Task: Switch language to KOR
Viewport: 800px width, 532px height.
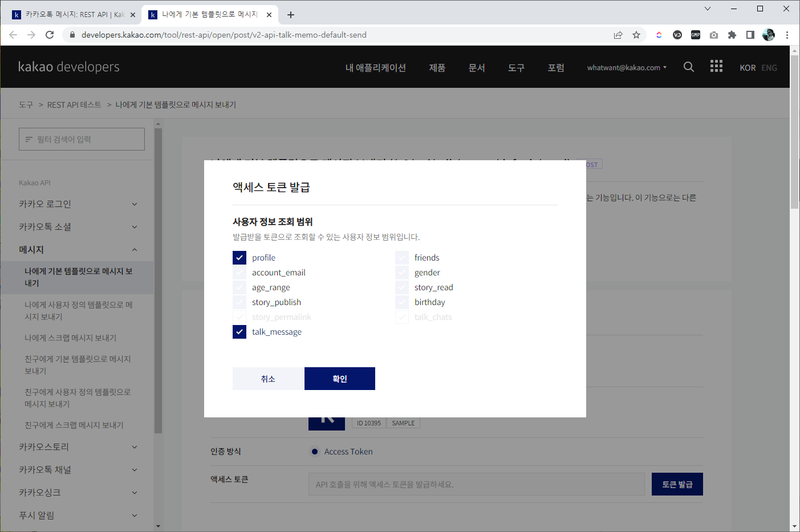Action: [x=748, y=68]
